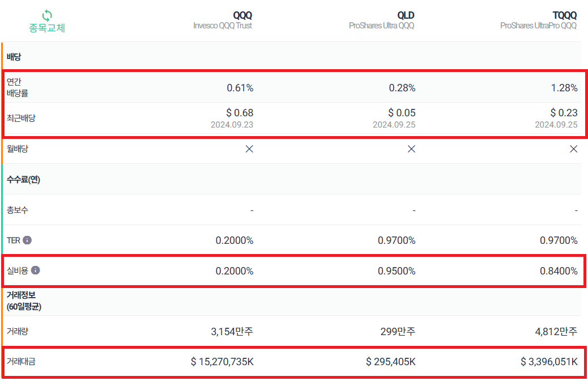Select the QLD ticker header
Viewport: 588px width, 385px height.
click(x=406, y=15)
